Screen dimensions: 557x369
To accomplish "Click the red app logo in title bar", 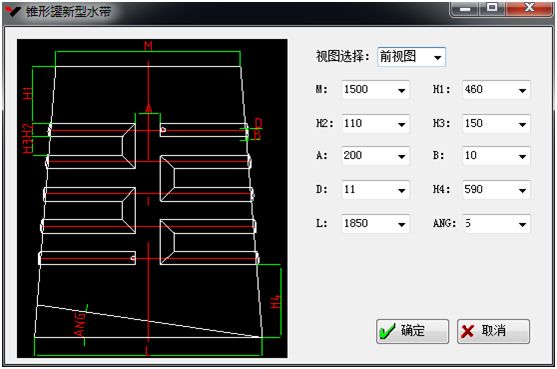I will point(13,11).
